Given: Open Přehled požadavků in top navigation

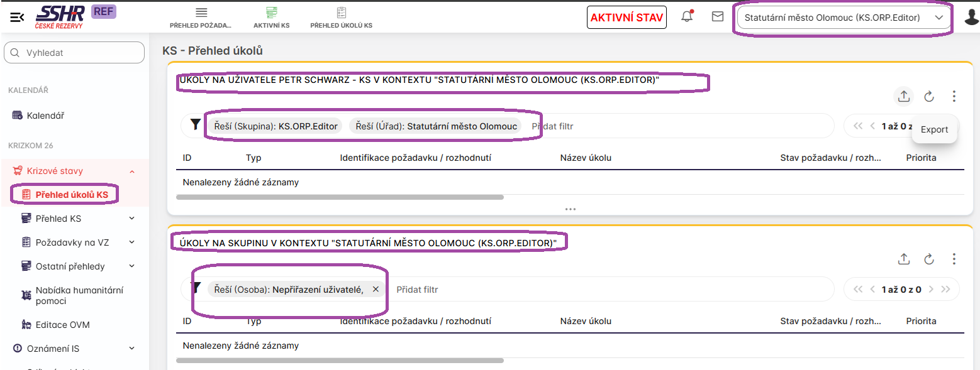Looking at the screenshot, I should 201,18.
